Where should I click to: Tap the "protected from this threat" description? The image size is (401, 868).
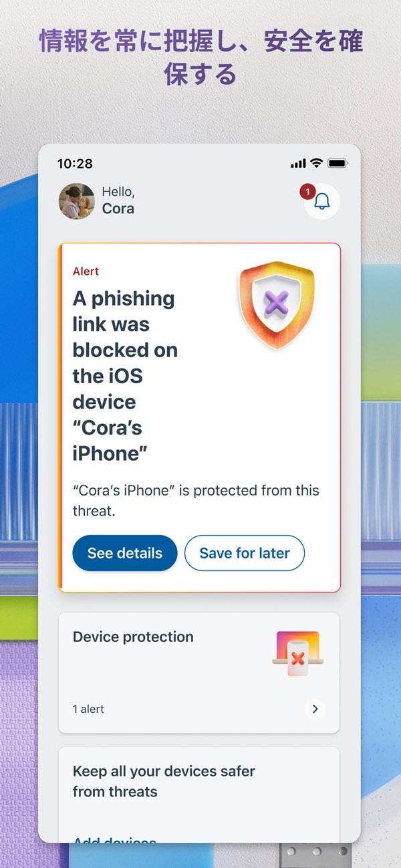click(196, 501)
